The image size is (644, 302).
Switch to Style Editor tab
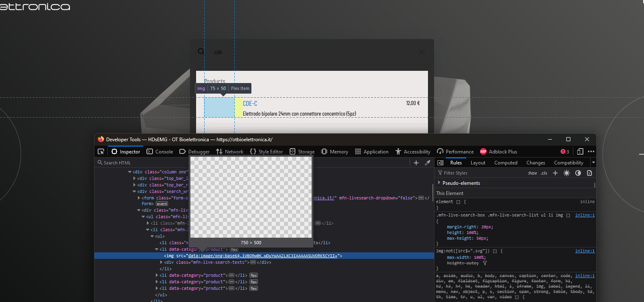point(266,151)
